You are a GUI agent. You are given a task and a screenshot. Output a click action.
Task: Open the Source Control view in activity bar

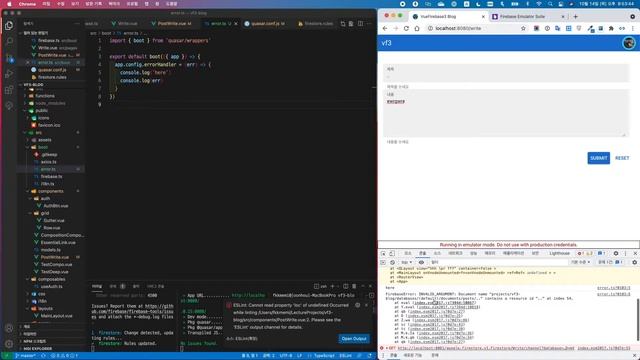pyautogui.click(x=9, y=58)
